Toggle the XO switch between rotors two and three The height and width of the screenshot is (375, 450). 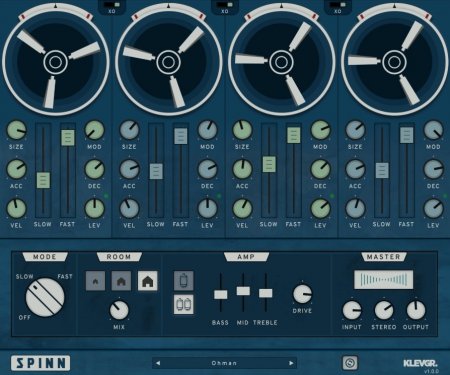point(225,5)
